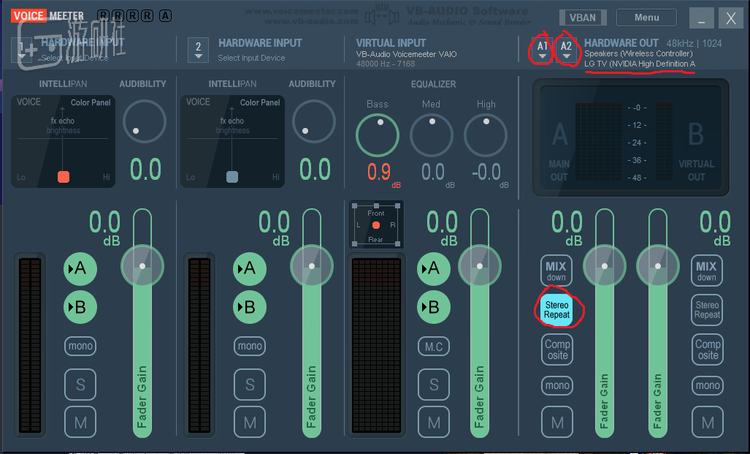The width and height of the screenshot is (750, 454).
Task: Click MIX down on the A1 output
Action: point(556,270)
